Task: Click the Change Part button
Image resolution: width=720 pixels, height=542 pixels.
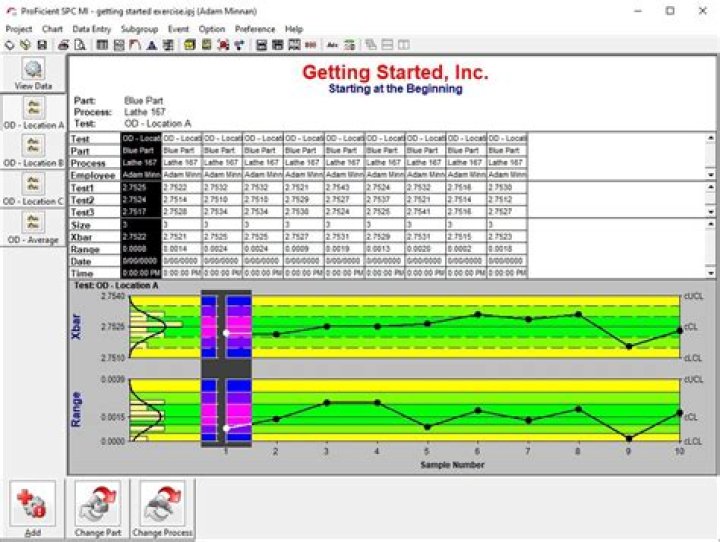Action: [98, 508]
